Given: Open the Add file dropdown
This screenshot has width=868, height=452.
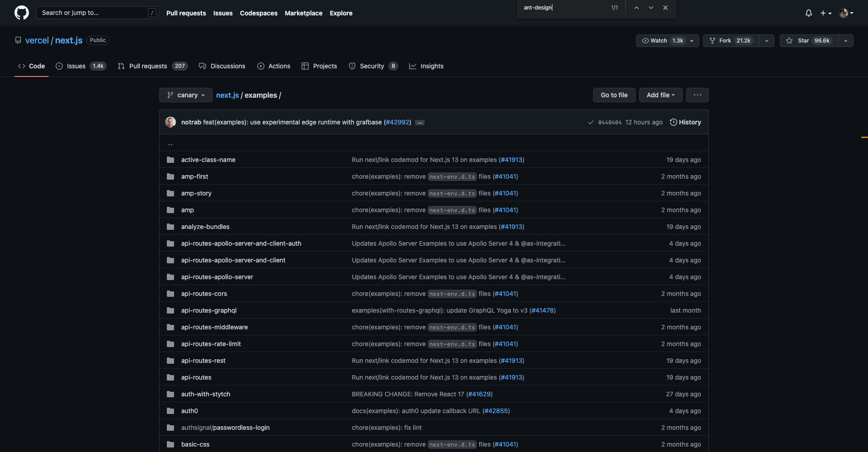Looking at the screenshot, I should click(x=660, y=95).
